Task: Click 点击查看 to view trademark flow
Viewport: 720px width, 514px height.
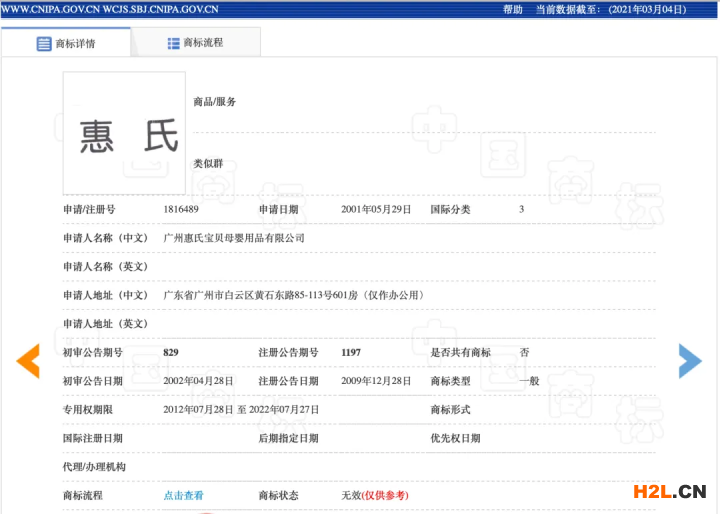Action: [x=183, y=495]
